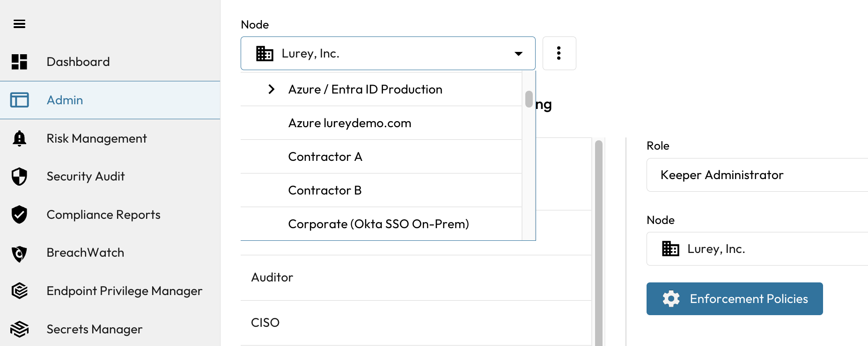Click the hamburger menu icon
This screenshot has width=868, height=346.
19,24
